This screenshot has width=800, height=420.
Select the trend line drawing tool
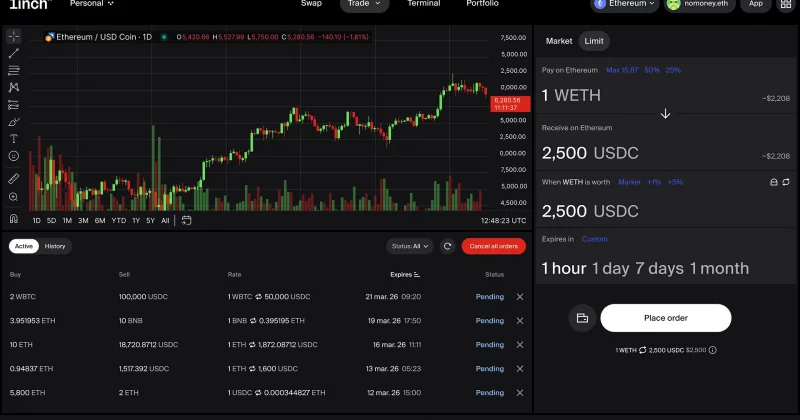point(14,53)
